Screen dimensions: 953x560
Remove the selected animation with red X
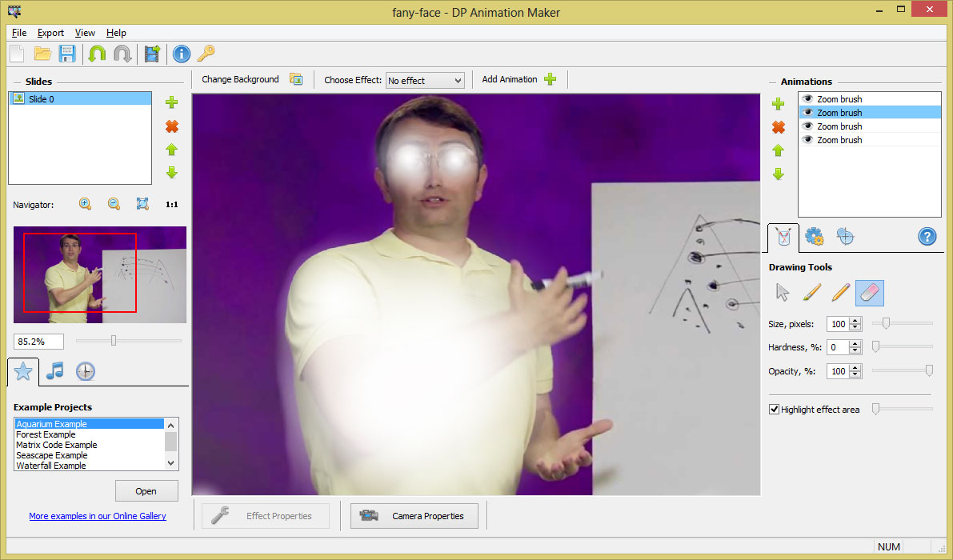778,127
